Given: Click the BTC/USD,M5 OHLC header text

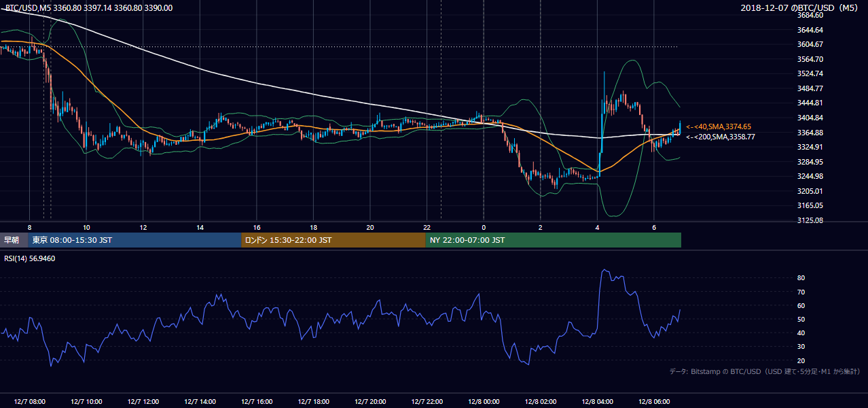Looking at the screenshot, I should pos(89,8).
